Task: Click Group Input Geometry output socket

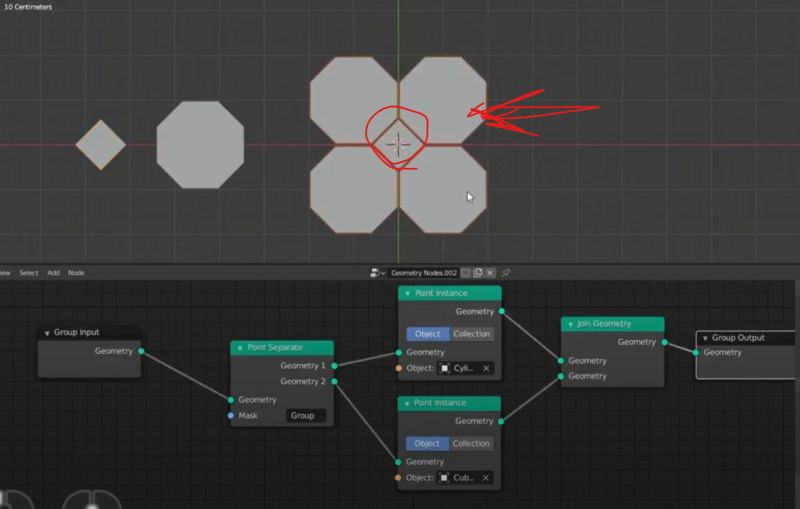Action: coord(141,351)
